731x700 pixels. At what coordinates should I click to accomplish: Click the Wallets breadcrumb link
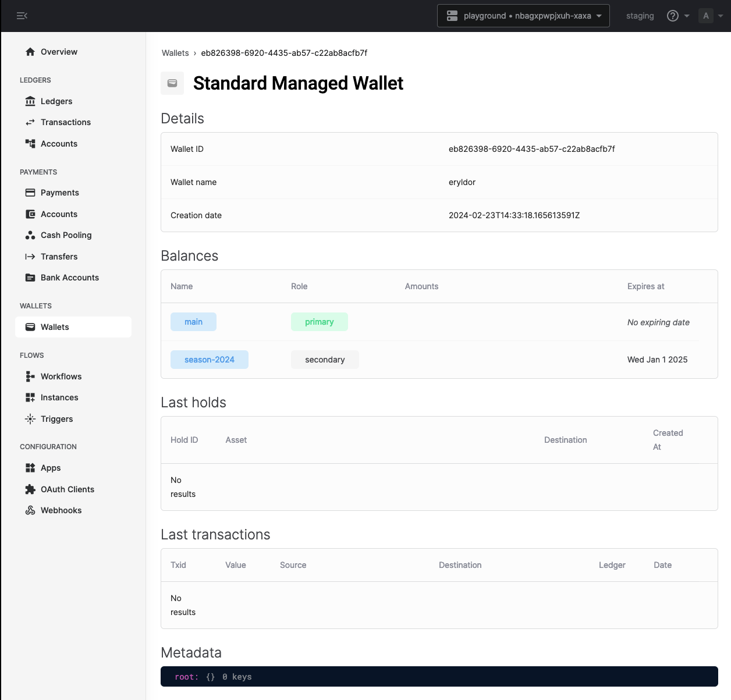175,53
